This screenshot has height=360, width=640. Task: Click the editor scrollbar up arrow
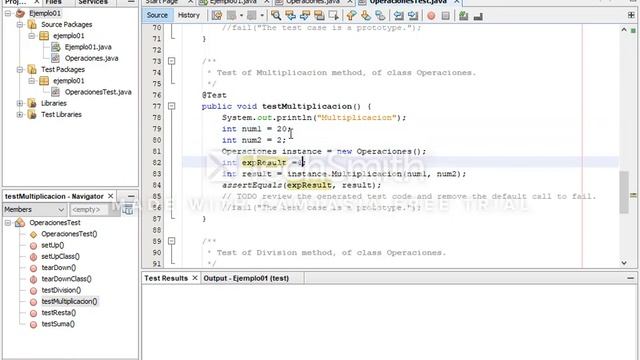coord(624,29)
